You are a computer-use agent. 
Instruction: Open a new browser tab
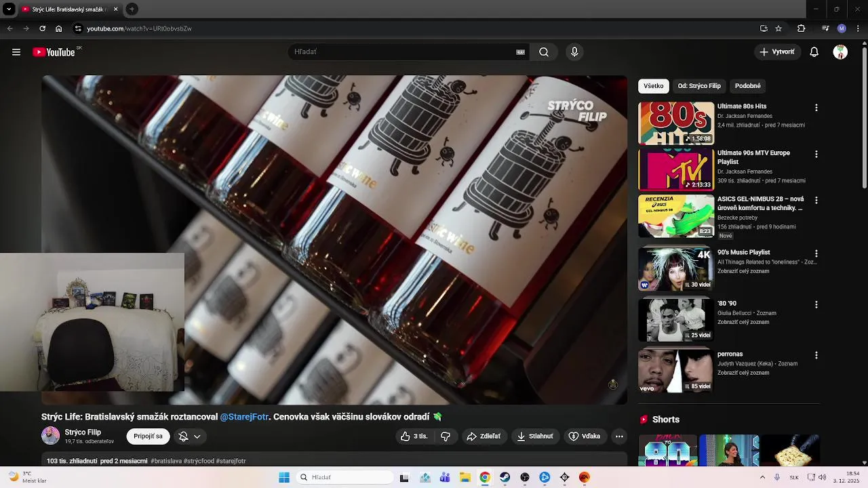coord(132,9)
